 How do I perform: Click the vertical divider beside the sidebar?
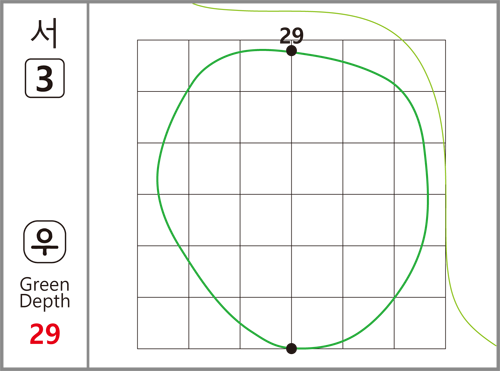click(88, 185)
